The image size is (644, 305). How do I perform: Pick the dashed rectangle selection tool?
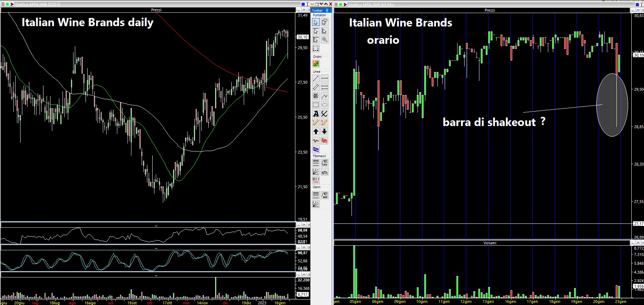click(x=316, y=48)
